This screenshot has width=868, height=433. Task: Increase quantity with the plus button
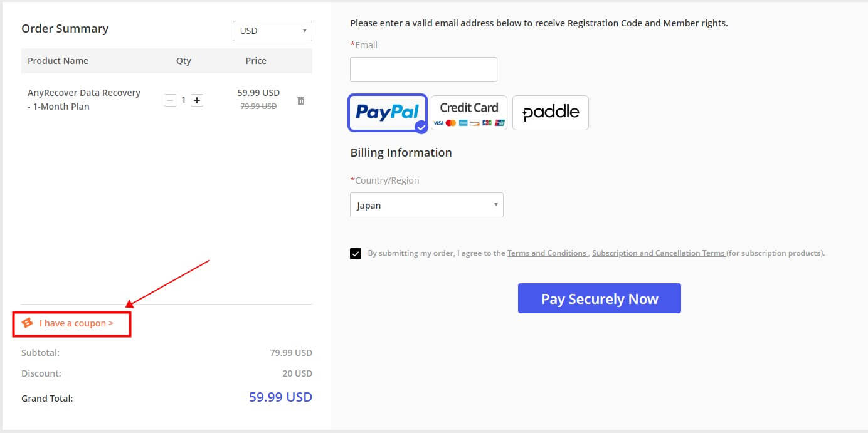tap(197, 100)
